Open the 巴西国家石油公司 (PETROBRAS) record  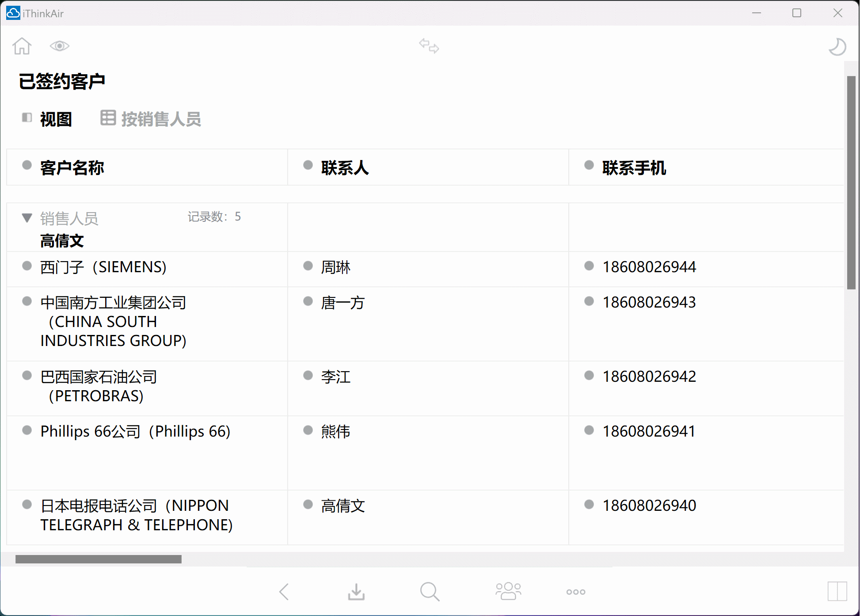[x=99, y=386]
